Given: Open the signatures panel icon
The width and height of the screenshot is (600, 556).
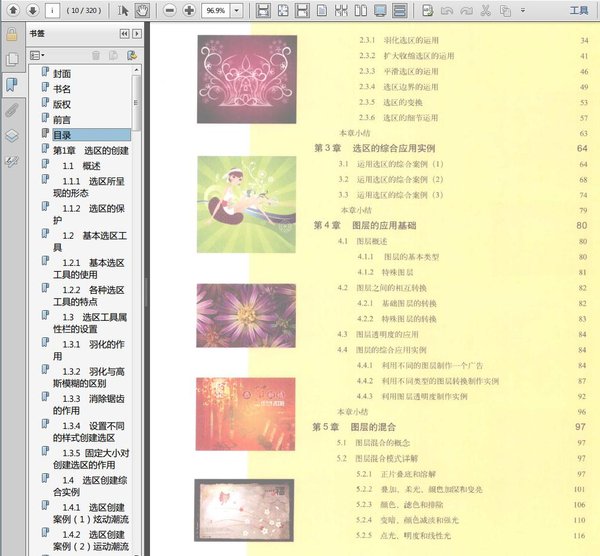Looking at the screenshot, I should (12, 161).
